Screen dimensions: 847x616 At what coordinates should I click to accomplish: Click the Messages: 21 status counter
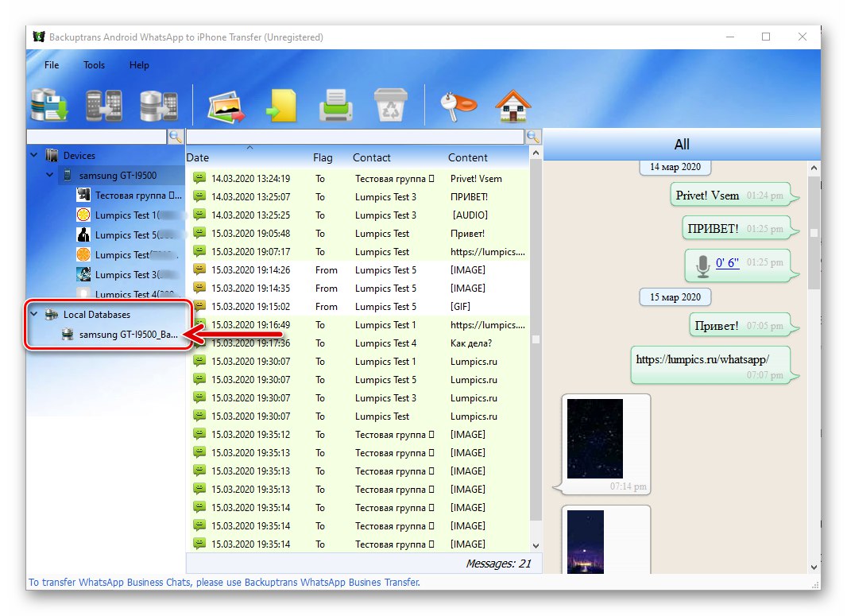tap(498, 564)
